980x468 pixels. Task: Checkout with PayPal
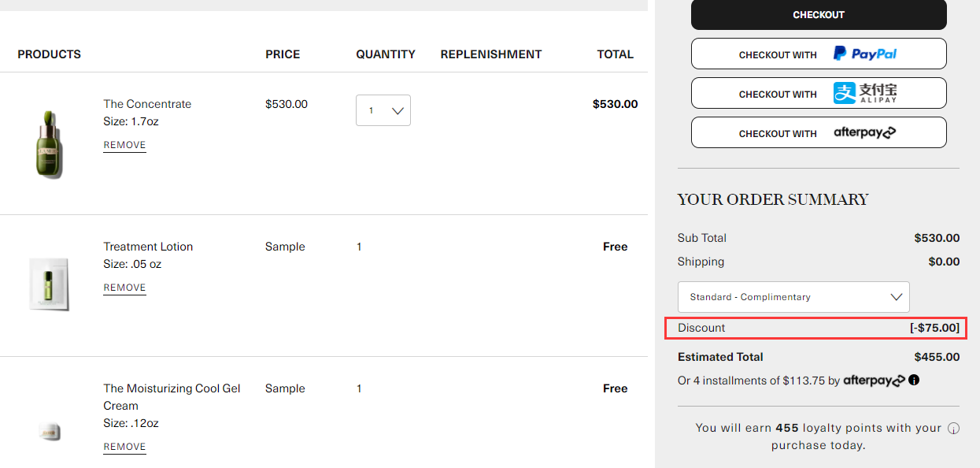[x=819, y=54]
